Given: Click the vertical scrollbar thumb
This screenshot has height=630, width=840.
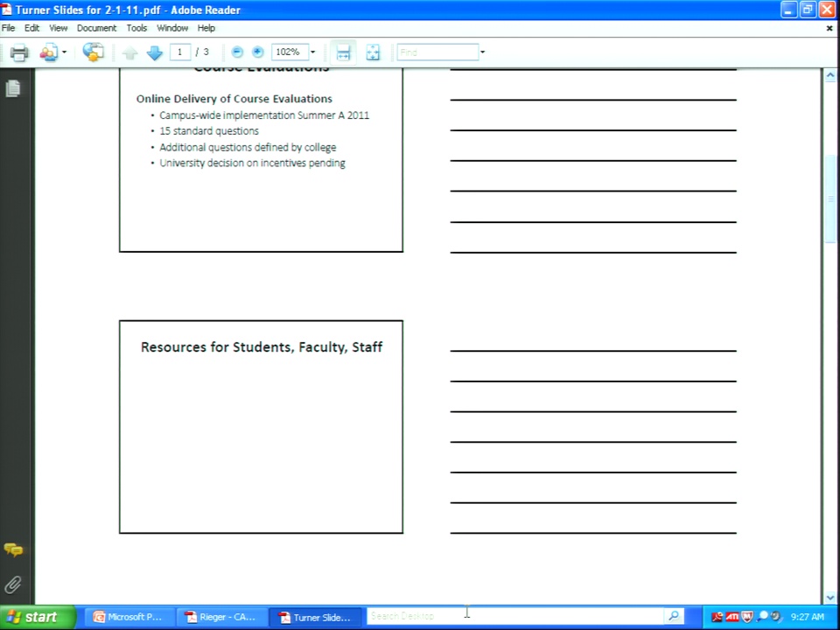Looking at the screenshot, I should 830,199.
